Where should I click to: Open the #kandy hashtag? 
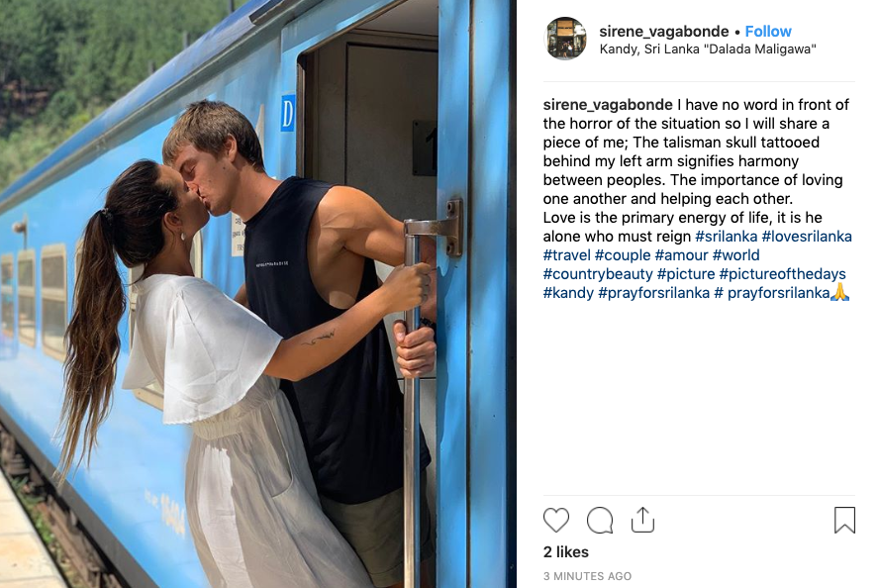click(x=568, y=293)
